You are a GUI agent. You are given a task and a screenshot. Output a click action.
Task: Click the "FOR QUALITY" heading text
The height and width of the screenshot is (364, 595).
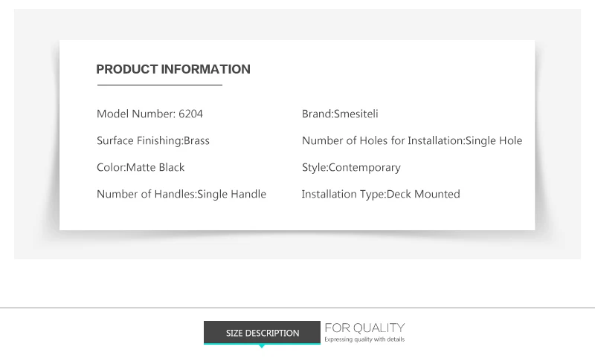click(x=364, y=328)
